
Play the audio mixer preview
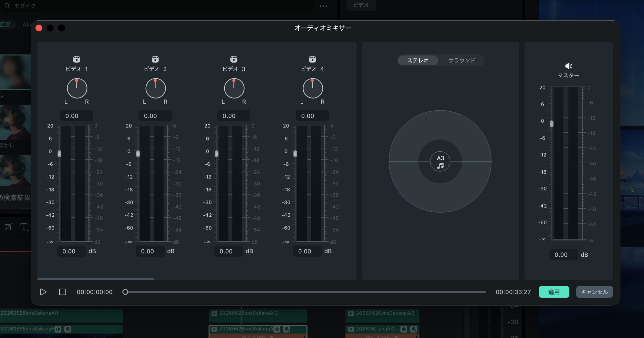tap(43, 292)
